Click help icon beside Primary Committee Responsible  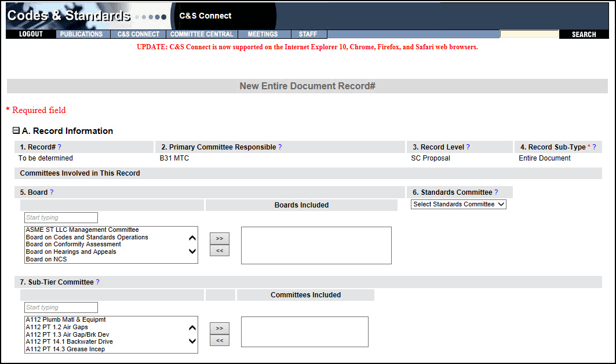(x=280, y=147)
